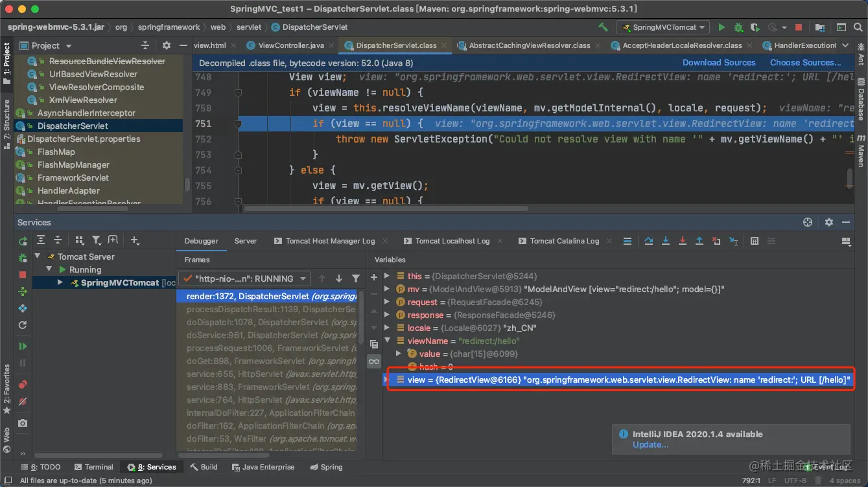The image size is (868, 487).
Task: Run with Coverage from the main toolbar
Action: click(x=755, y=27)
